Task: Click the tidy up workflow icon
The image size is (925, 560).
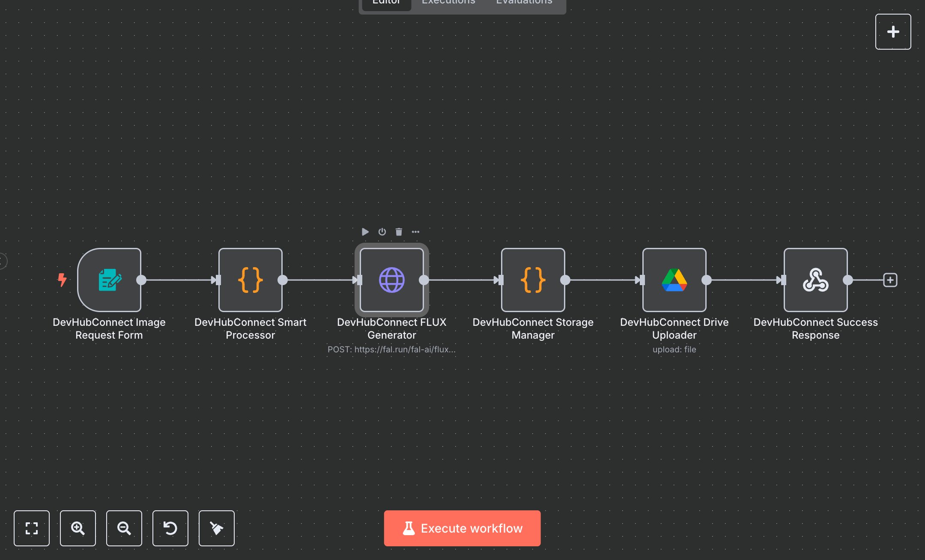Action: point(216,528)
